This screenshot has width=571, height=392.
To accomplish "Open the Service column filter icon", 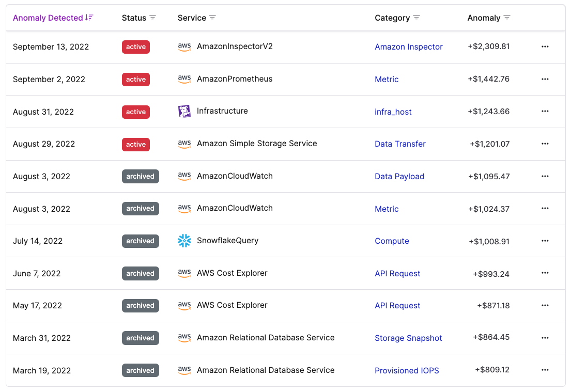I will [x=213, y=18].
